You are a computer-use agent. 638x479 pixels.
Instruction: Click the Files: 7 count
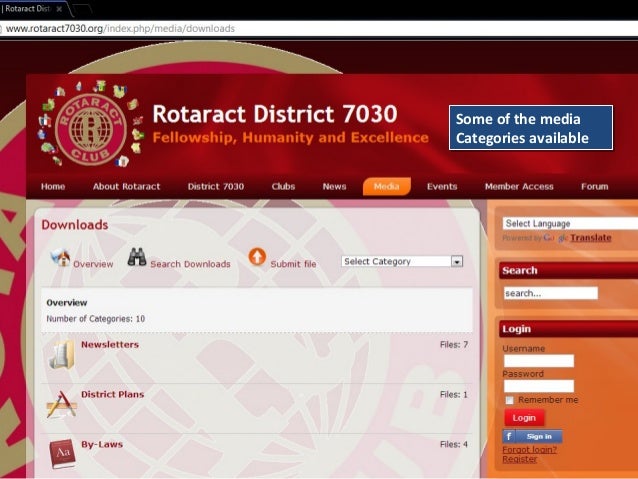pos(454,345)
